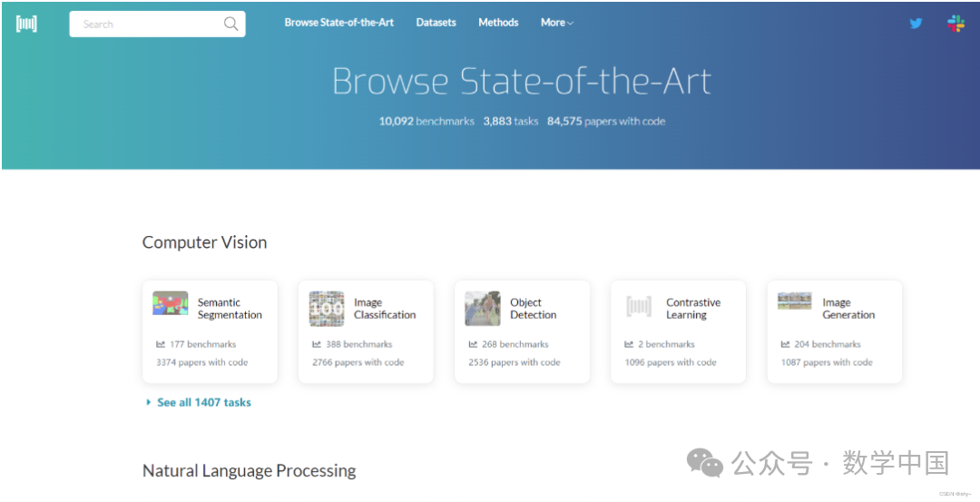Open the Datasets nav item

pos(436,23)
